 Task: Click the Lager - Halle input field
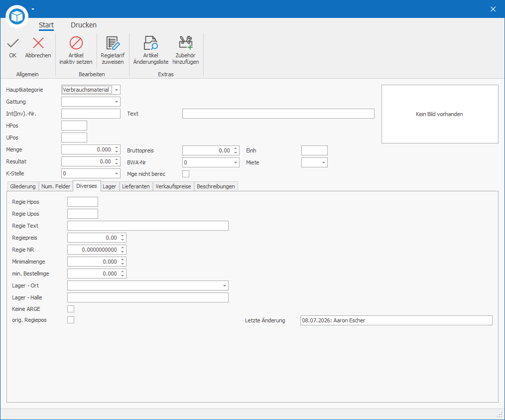tap(148, 297)
